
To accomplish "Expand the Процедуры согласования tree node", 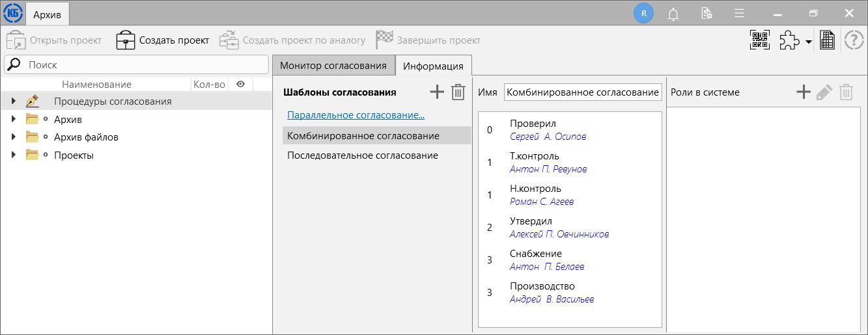I will (13, 101).
